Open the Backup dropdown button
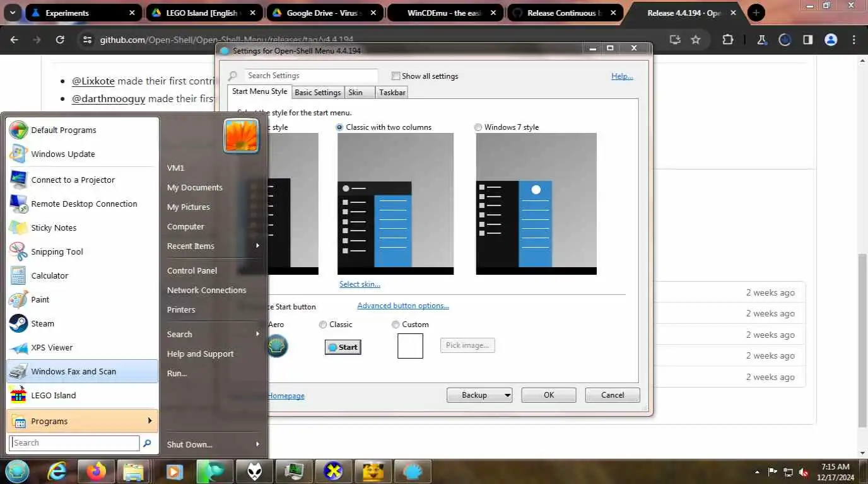868x484 pixels. 479,395
